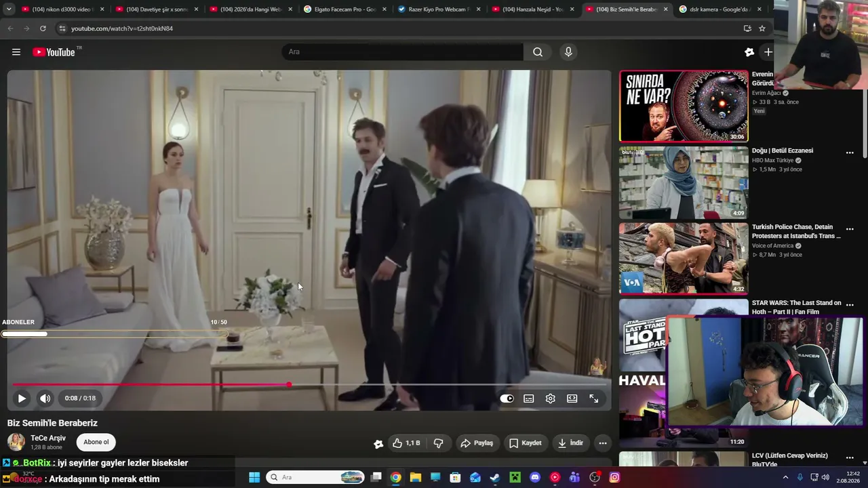Viewport: 868px width, 488px height.
Task: Open options for LCV video
Action: coord(850,458)
